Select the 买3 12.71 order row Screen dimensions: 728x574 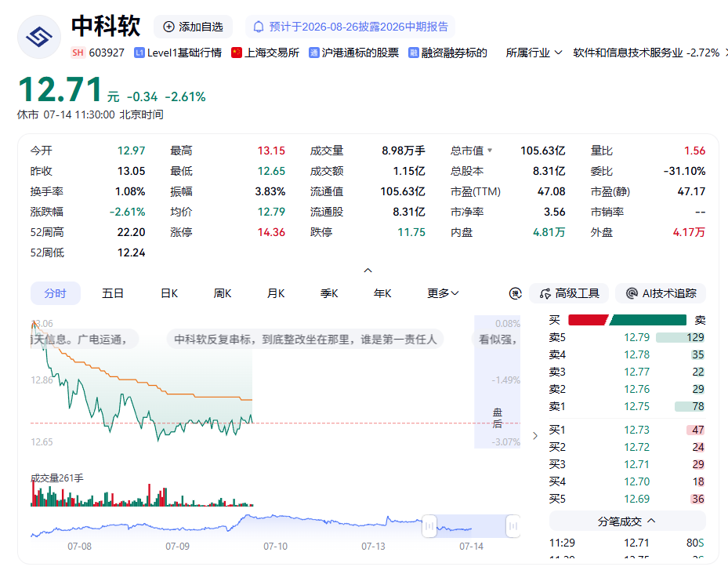point(627,464)
